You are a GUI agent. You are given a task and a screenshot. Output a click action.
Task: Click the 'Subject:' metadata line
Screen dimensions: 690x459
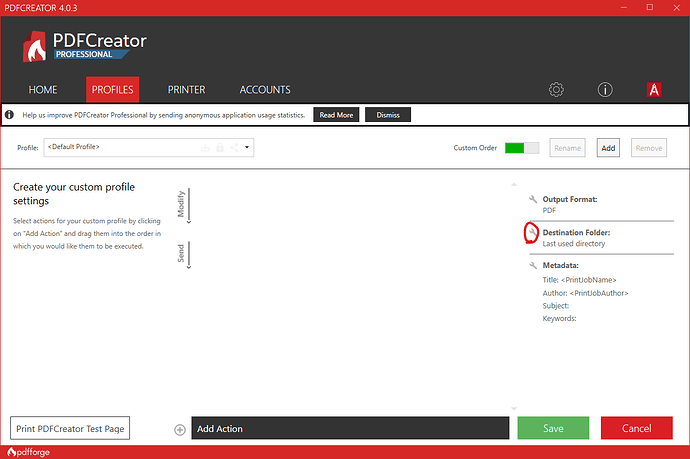tap(556, 306)
